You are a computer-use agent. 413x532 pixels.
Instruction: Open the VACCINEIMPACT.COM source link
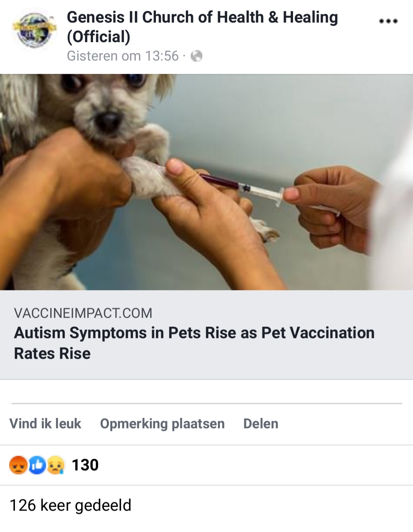(x=83, y=313)
